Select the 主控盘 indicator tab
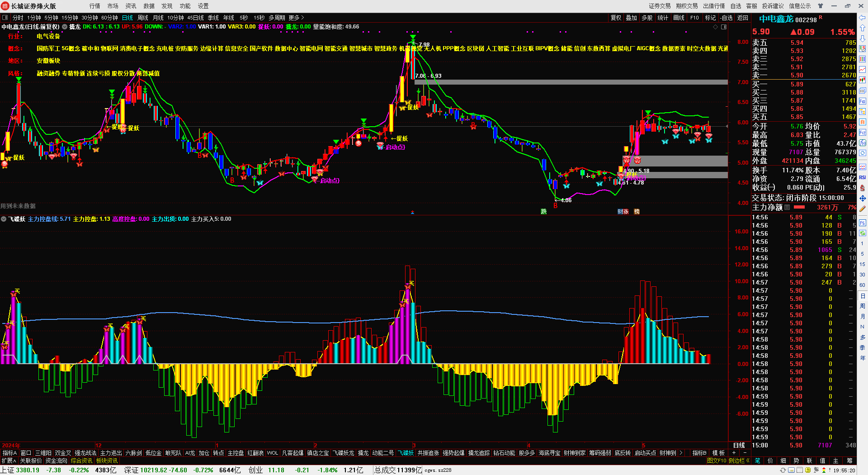This screenshot has width=868, height=475. click(236, 453)
